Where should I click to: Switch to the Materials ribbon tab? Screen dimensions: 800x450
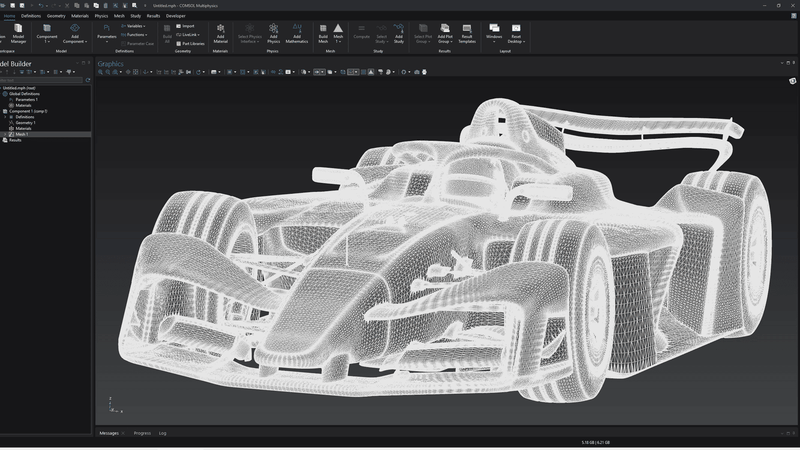point(80,16)
